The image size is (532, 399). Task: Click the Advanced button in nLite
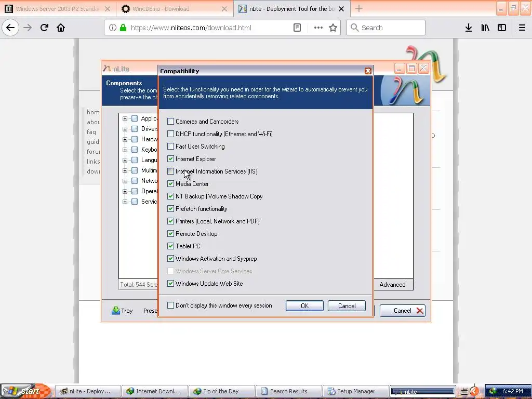(x=394, y=284)
